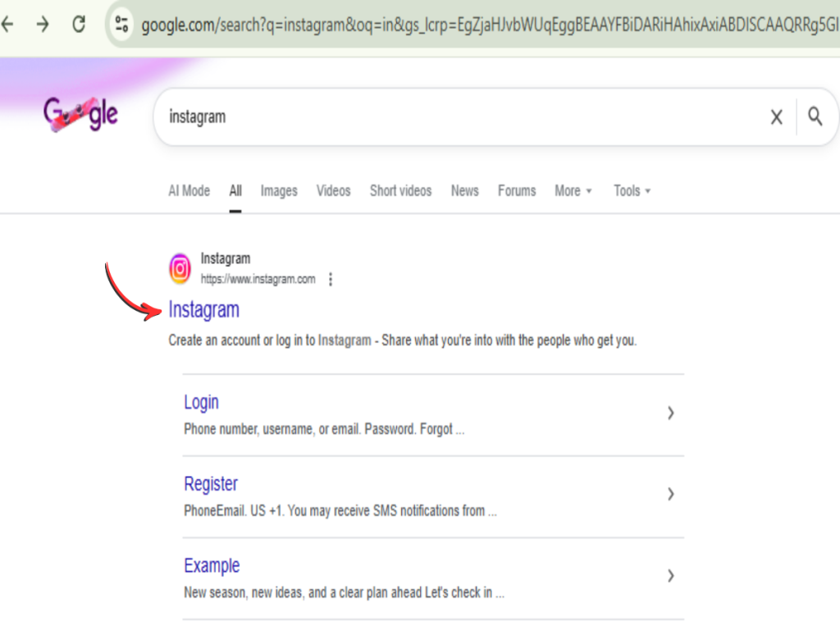Expand the Register sitelink chevron
This screenshot has width=840, height=630.
(670, 494)
